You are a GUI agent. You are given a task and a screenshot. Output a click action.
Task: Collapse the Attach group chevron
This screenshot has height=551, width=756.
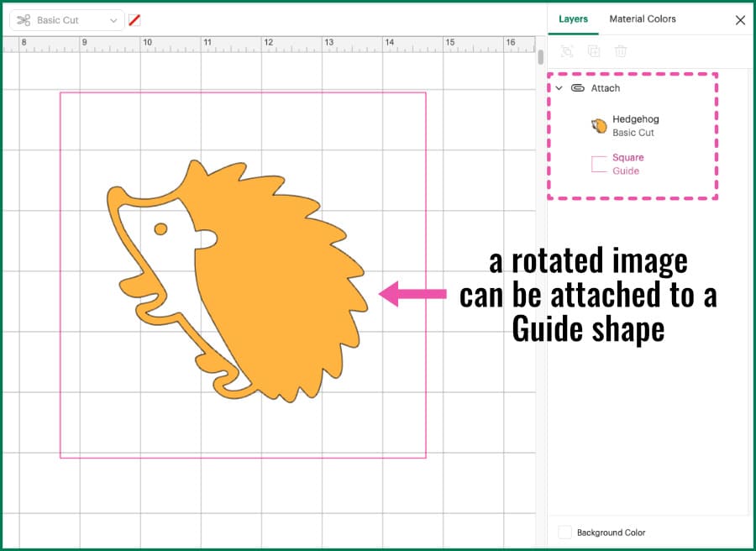[559, 88]
